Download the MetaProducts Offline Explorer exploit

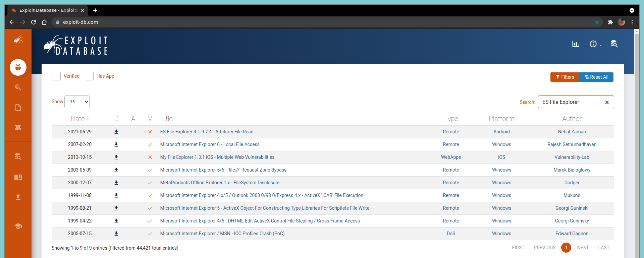[116, 183]
